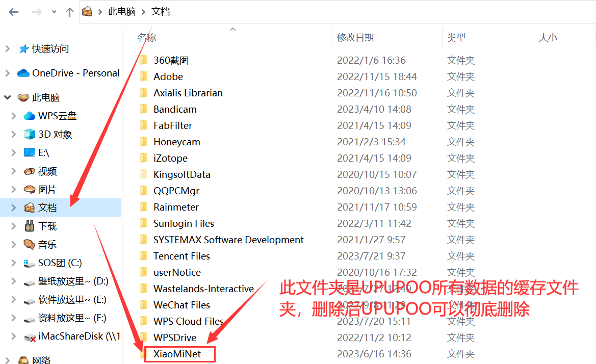Open the 视频 folder icon in sidebar
This screenshot has height=364, width=596.
pyautogui.click(x=30, y=171)
